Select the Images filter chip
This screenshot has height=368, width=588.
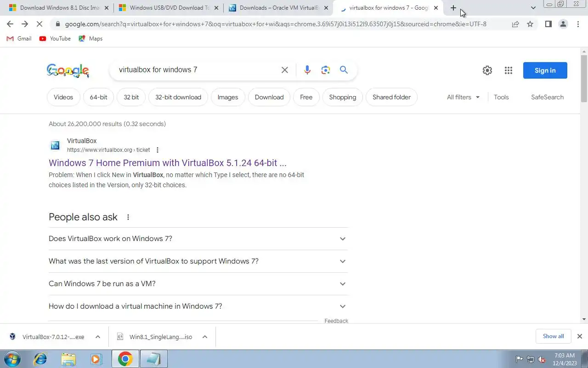(x=228, y=97)
